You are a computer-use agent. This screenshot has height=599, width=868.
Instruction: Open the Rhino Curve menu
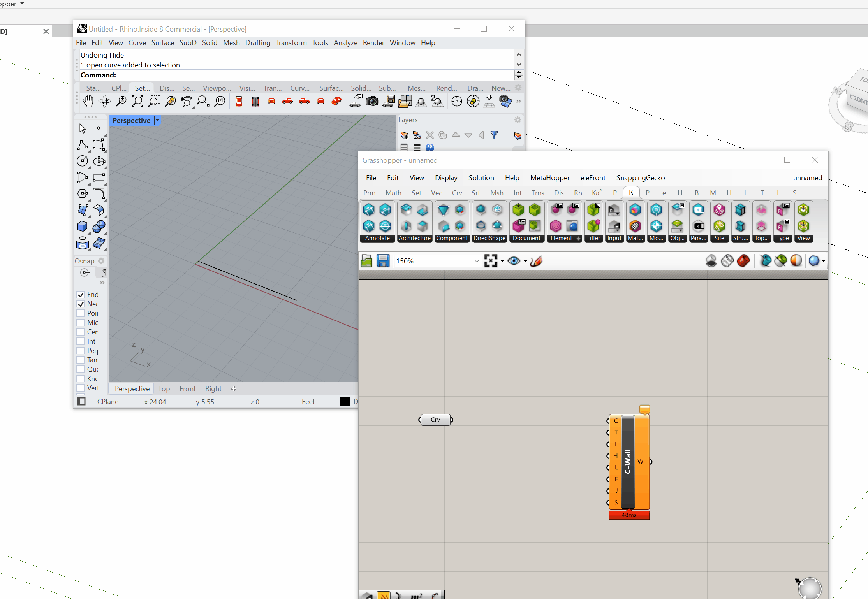[137, 43]
